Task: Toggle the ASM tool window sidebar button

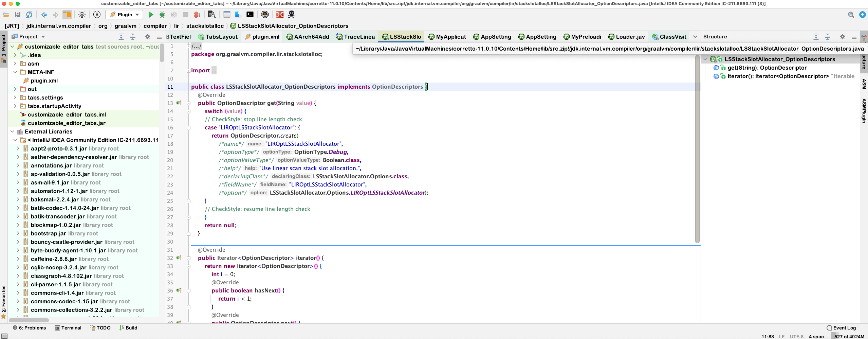Action: pyautogui.click(x=864, y=84)
